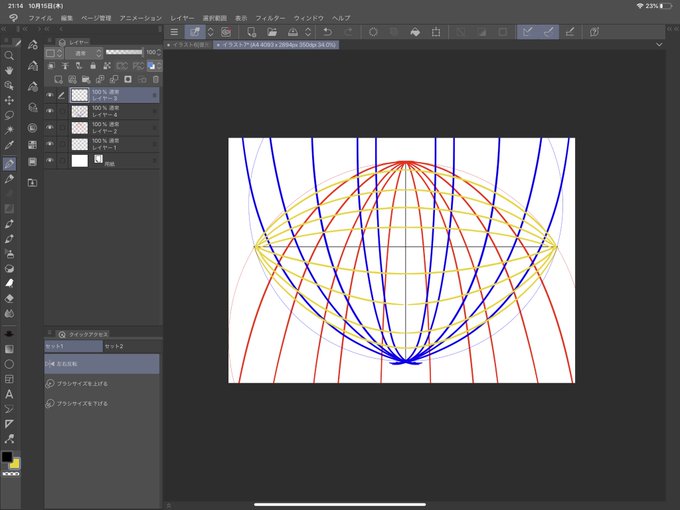
Task: Switch to the セット2 tab
Action: pos(114,346)
